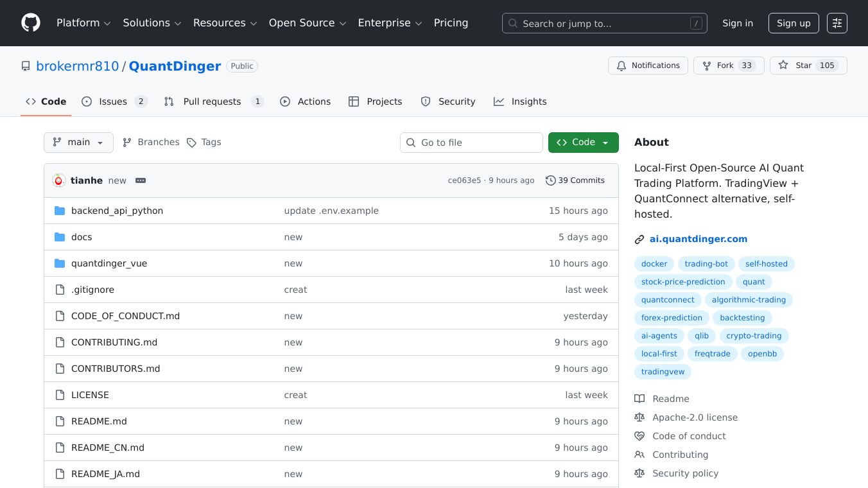Click the algorithmic-trading topic tag
The height and width of the screenshot is (488, 868).
(x=749, y=300)
